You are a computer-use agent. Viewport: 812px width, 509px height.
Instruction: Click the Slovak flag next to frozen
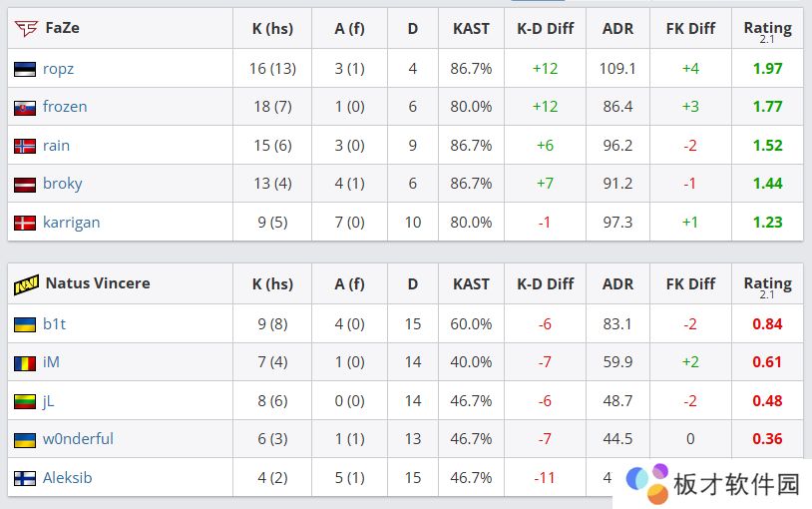25,107
